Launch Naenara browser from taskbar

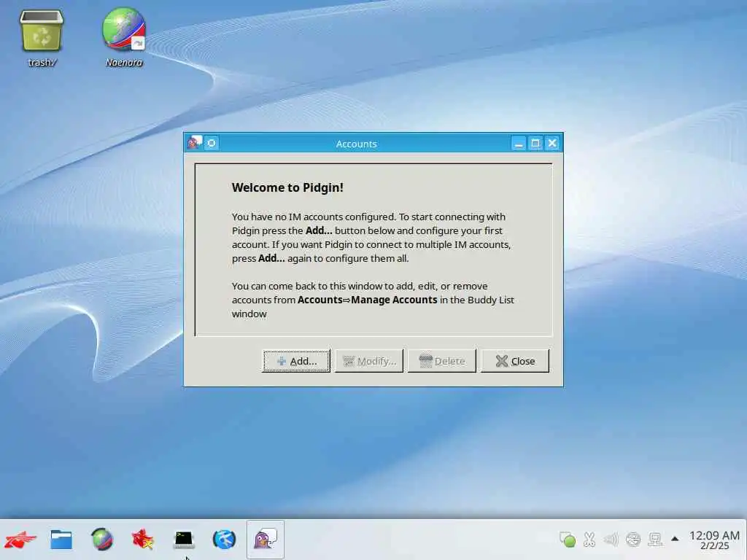[102, 540]
